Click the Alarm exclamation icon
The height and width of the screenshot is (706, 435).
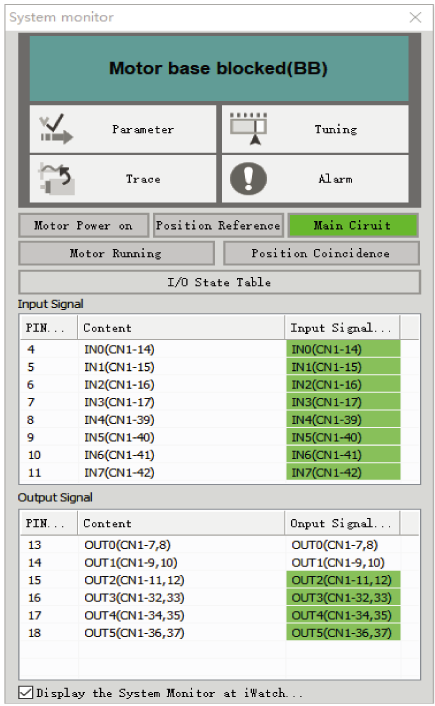248,179
